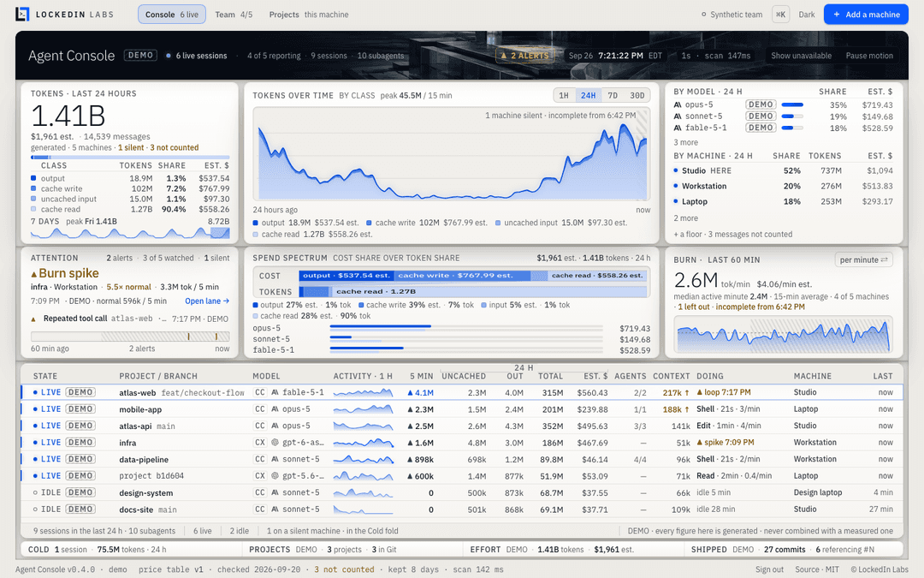Click the Sign out link
The width and height of the screenshot is (924, 578).
pos(770,569)
